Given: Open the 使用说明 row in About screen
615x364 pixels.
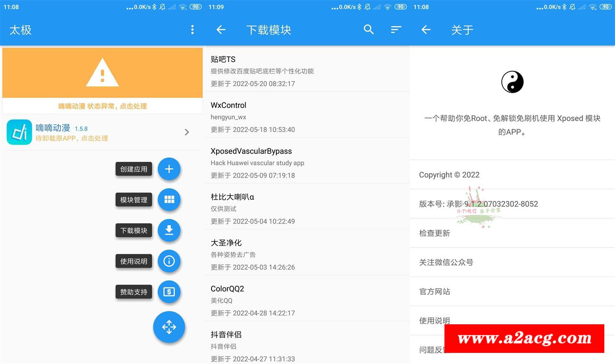Looking at the screenshot, I should tap(512, 320).
